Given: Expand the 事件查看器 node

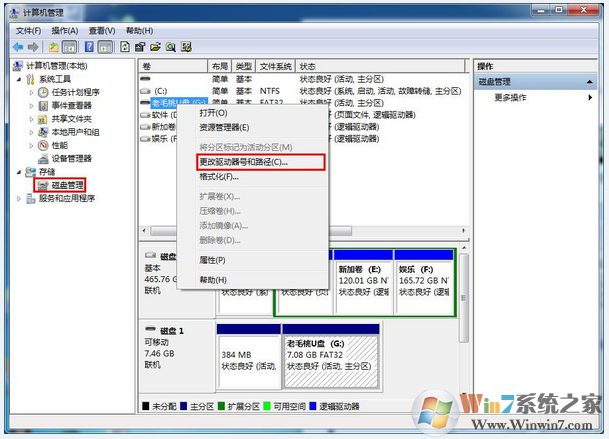Looking at the screenshot, I should [31, 106].
